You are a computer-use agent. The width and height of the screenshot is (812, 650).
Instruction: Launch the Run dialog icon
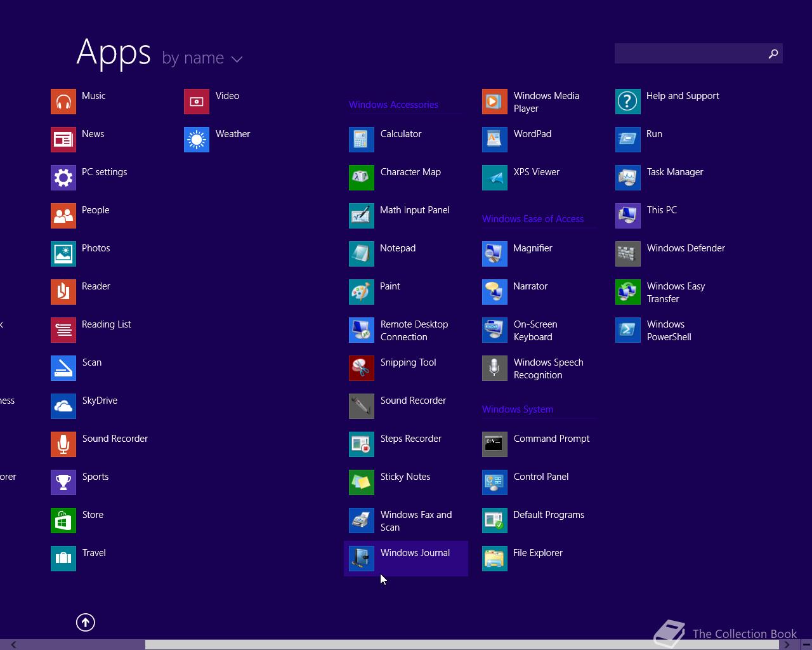pos(628,140)
